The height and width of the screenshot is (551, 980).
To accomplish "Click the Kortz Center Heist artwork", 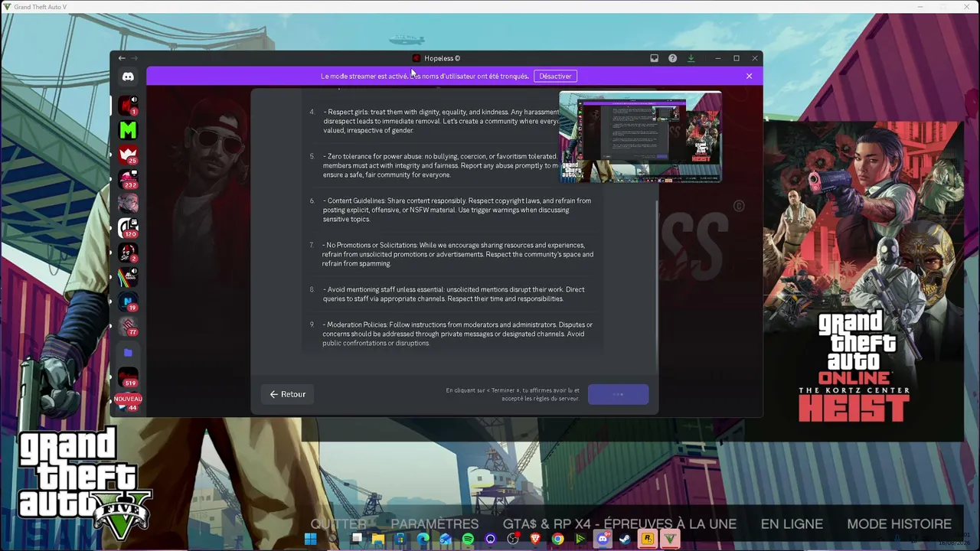I will [x=863, y=280].
